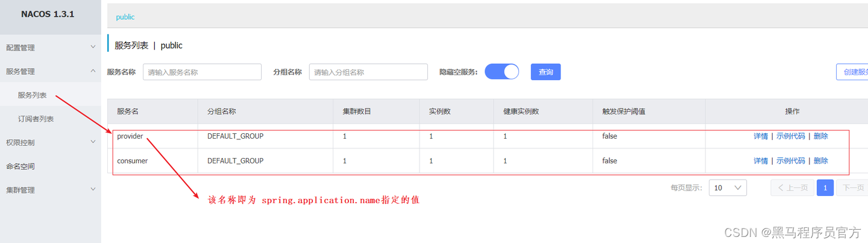Open the 服务列表 menu item
868x243 pixels.
pos(33,95)
